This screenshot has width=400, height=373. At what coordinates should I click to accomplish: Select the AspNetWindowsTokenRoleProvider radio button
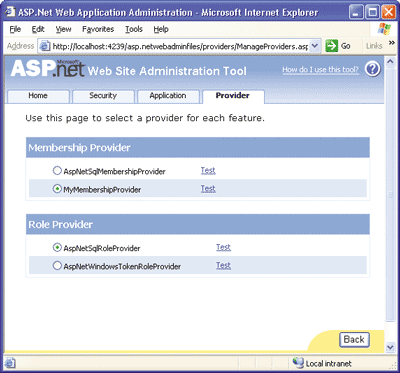tap(57, 266)
